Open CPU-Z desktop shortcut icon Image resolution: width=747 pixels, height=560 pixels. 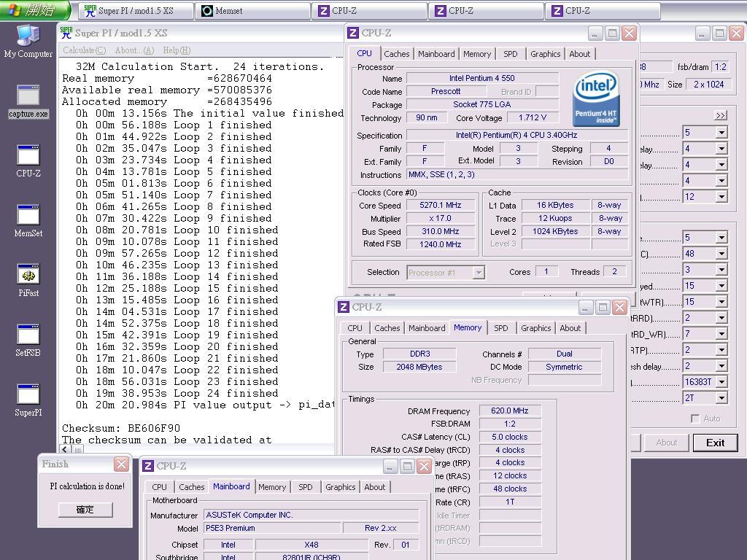point(28,160)
